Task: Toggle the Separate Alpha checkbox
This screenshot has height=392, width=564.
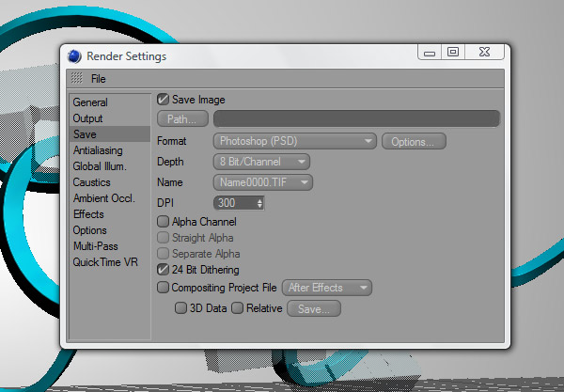Action: pyautogui.click(x=163, y=253)
